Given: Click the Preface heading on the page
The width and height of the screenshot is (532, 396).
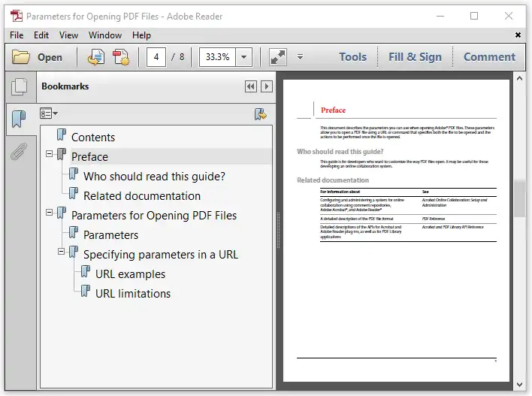Looking at the screenshot, I should pyautogui.click(x=333, y=110).
